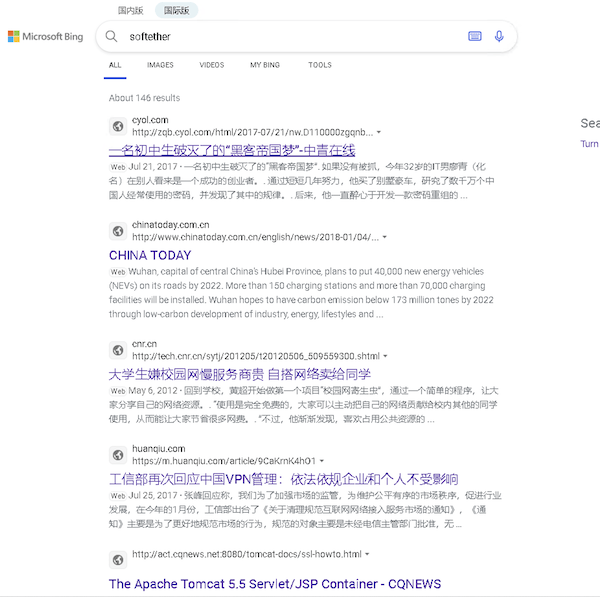Open the MY BING tab
This screenshot has width=600, height=597.
pyautogui.click(x=265, y=65)
